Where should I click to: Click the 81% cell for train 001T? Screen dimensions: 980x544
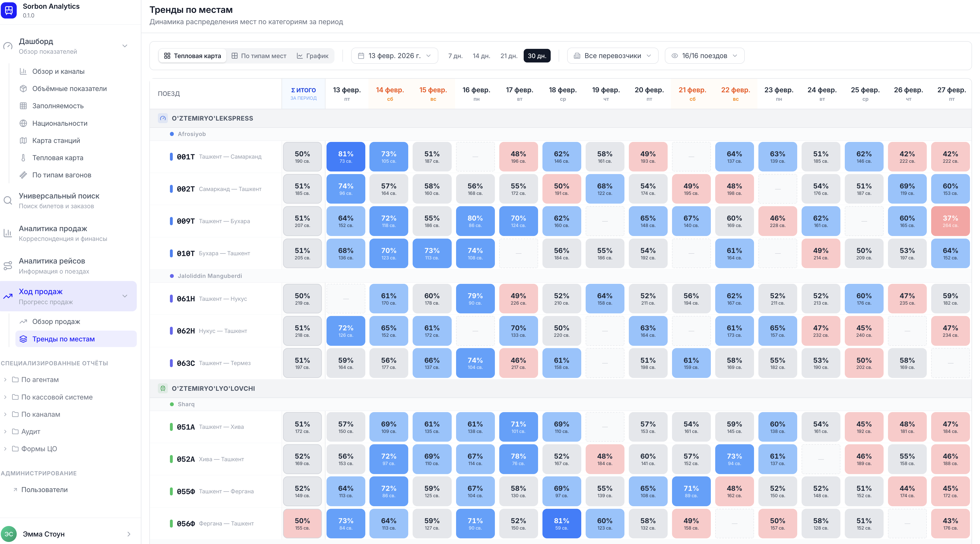tap(346, 157)
